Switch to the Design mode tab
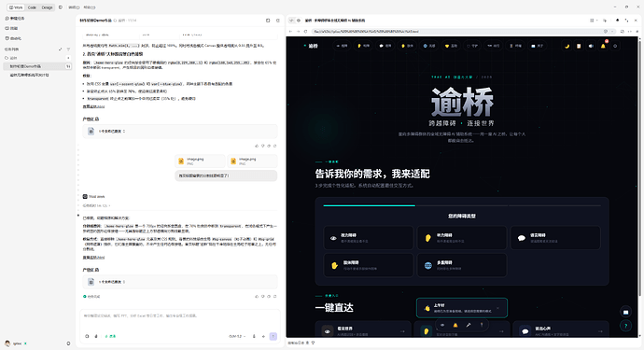The width and height of the screenshot is (644, 350). (x=48, y=7)
